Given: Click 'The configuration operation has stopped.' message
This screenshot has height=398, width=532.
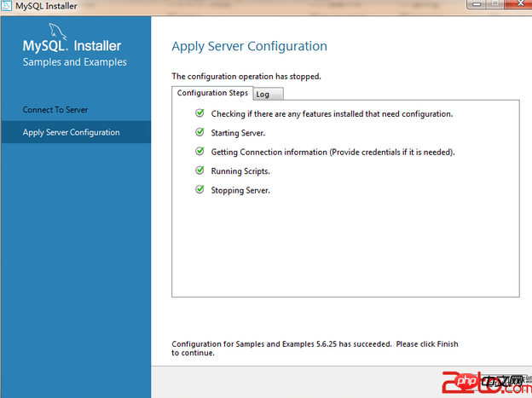Looking at the screenshot, I should point(246,77).
